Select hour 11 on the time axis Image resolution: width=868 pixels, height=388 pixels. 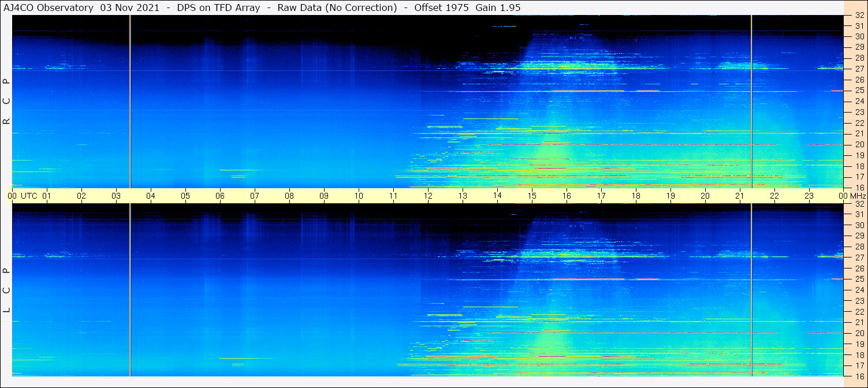[x=393, y=196]
